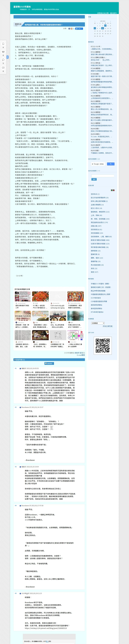The width and height of the screenshot is (129, 644).
Task: Open category 信仰告白 (1)
Action: (x=95, y=194)
